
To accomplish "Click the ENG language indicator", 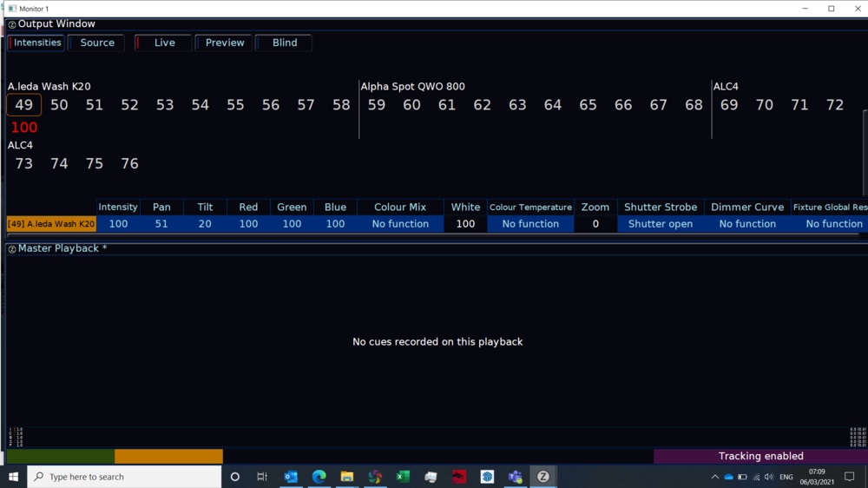I will 786,477.
